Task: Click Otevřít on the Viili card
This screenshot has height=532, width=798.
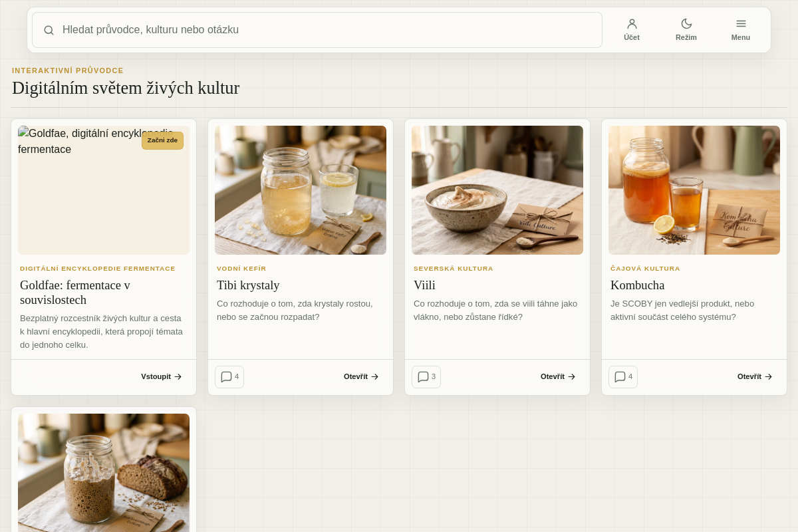Action: (x=558, y=376)
